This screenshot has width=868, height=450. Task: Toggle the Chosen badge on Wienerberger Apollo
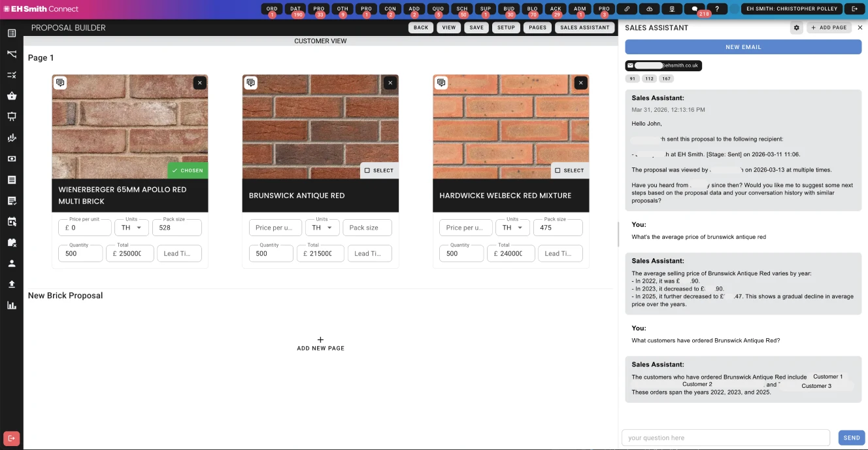tap(188, 170)
